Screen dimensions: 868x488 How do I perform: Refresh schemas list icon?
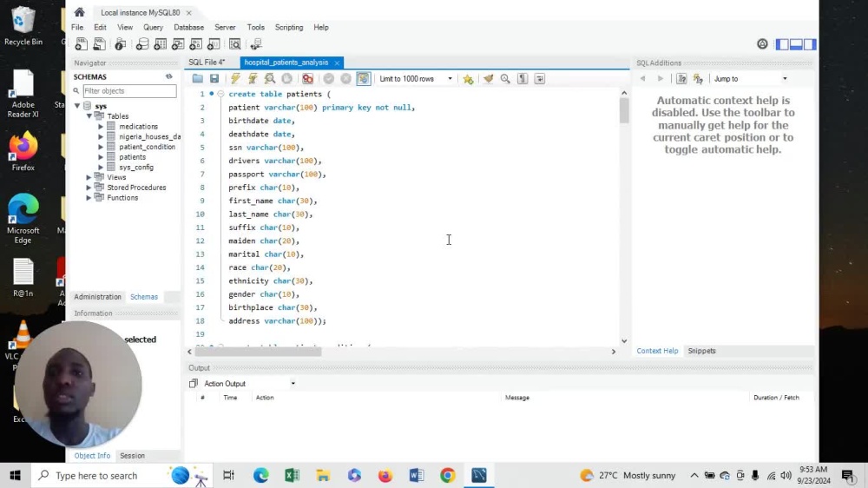tap(169, 76)
